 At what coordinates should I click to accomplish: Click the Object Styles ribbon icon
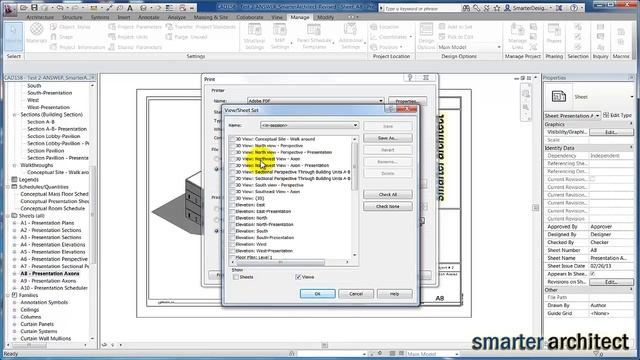[54, 27]
